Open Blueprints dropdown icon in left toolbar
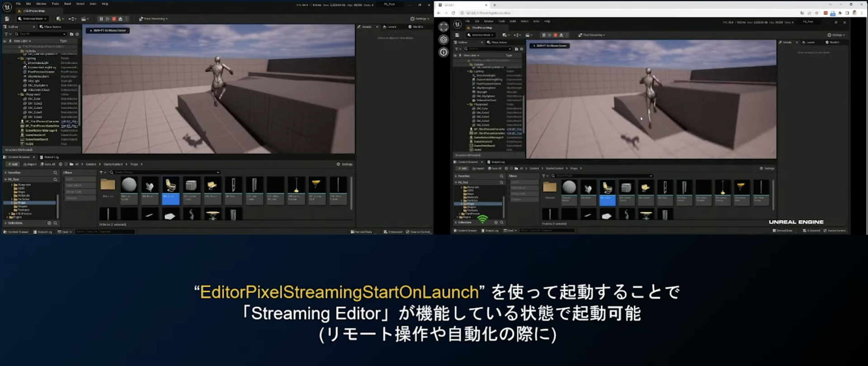Image resolution: width=868 pixels, height=366 pixels. (72, 19)
